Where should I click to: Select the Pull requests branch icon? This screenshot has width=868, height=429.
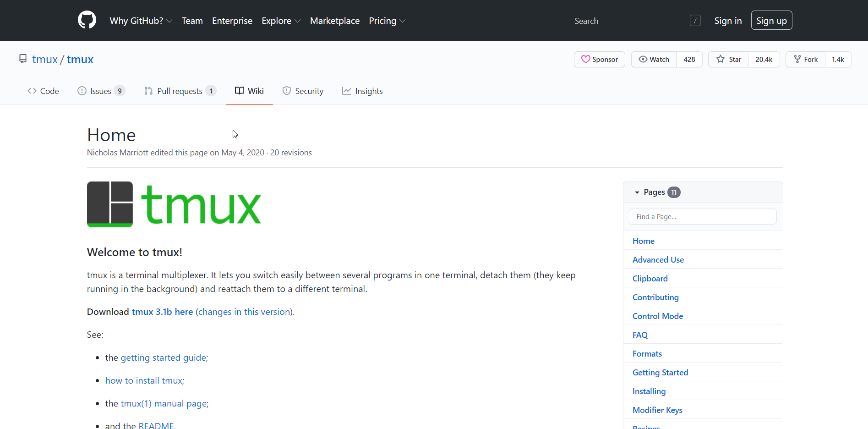click(x=148, y=90)
